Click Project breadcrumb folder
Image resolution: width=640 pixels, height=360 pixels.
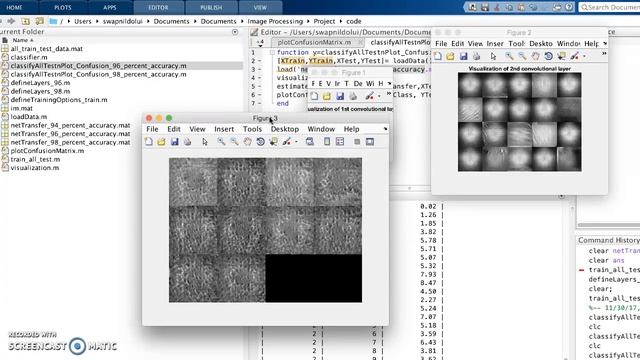point(324,21)
